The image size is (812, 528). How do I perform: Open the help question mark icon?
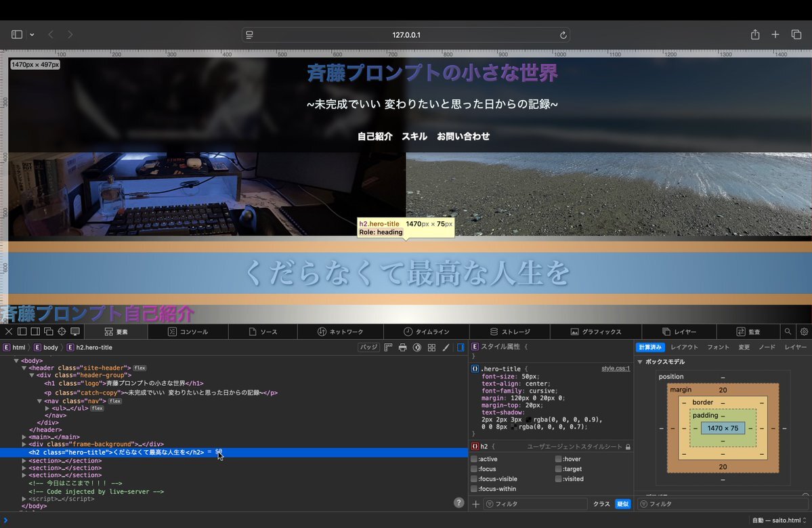pyautogui.click(x=458, y=503)
